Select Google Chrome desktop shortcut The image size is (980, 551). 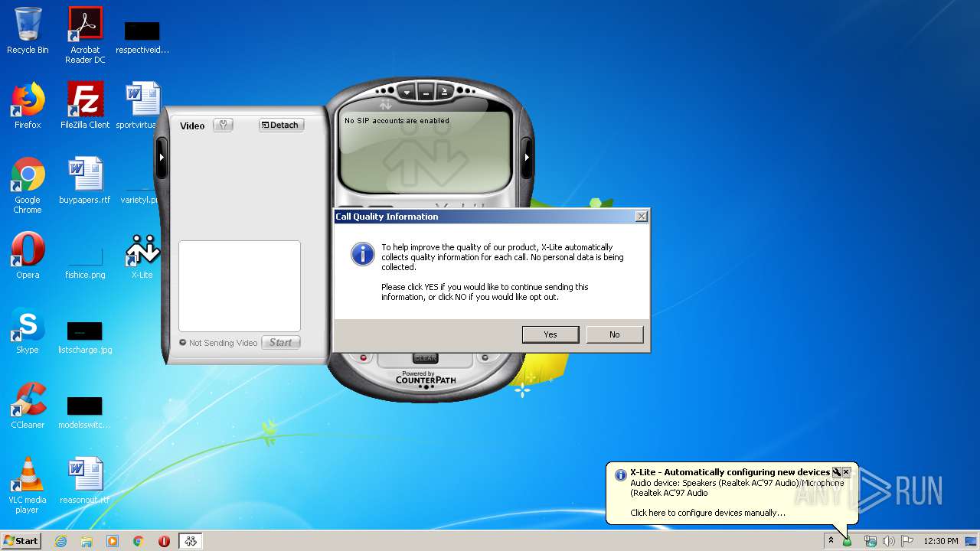coord(28,185)
